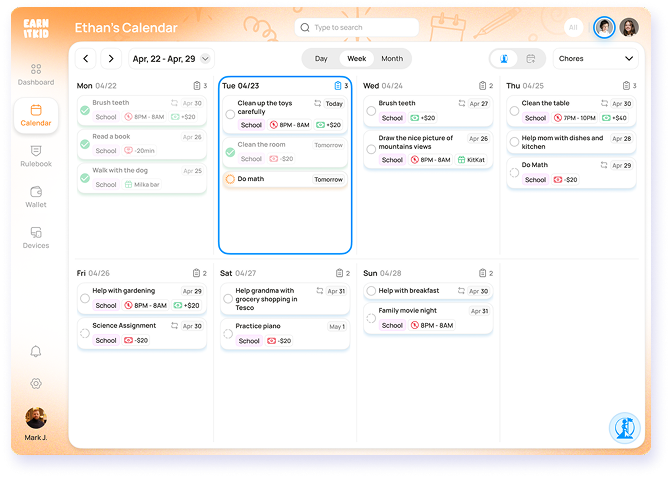The image size is (670, 478).
Task: Click the All profiles filter button
Action: click(574, 27)
